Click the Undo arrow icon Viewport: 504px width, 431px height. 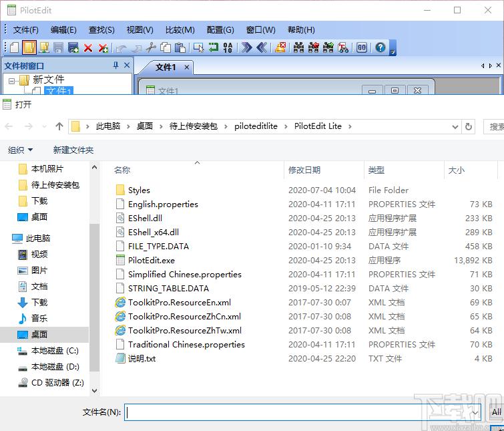tap(121, 48)
